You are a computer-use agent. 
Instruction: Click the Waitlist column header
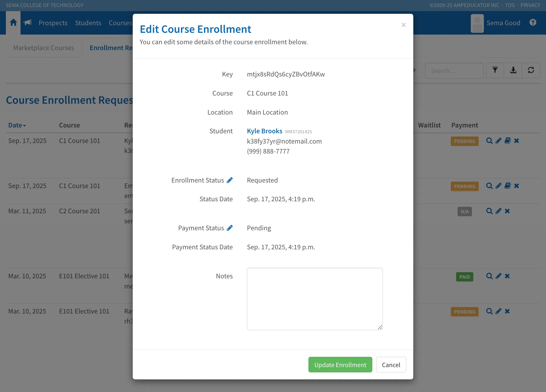point(429,125)
